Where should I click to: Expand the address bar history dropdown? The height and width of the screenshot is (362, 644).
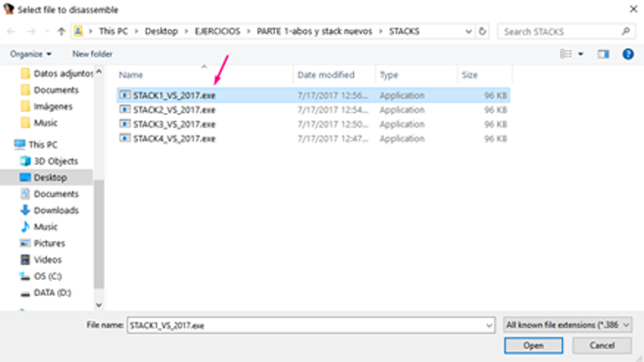pos(468,31)
